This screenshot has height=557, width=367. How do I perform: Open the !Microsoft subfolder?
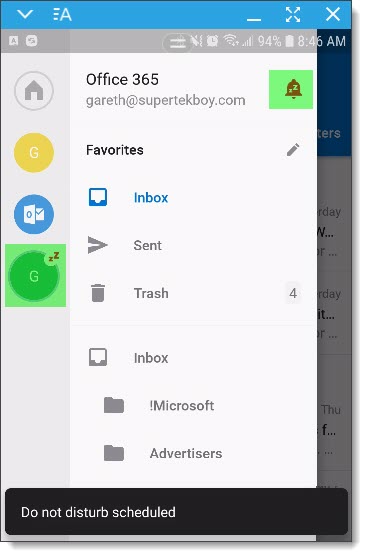tap(194, 406)
